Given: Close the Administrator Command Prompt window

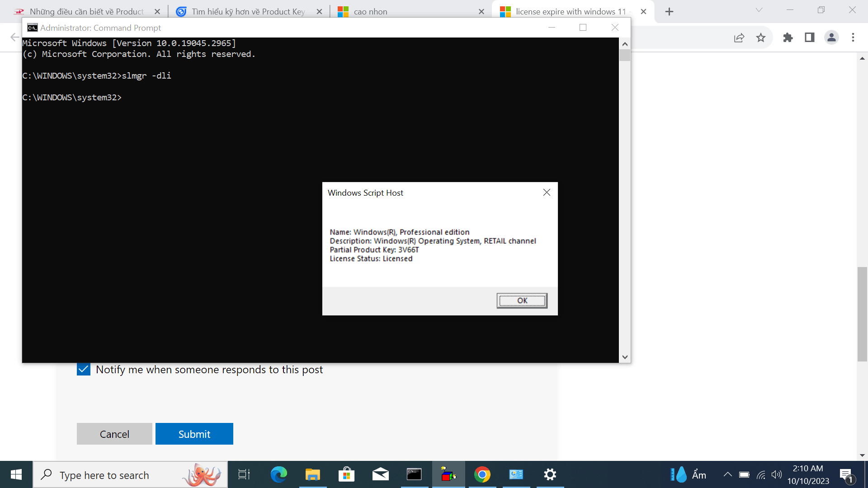Looking at the screenshot, I should coord(615,28).
